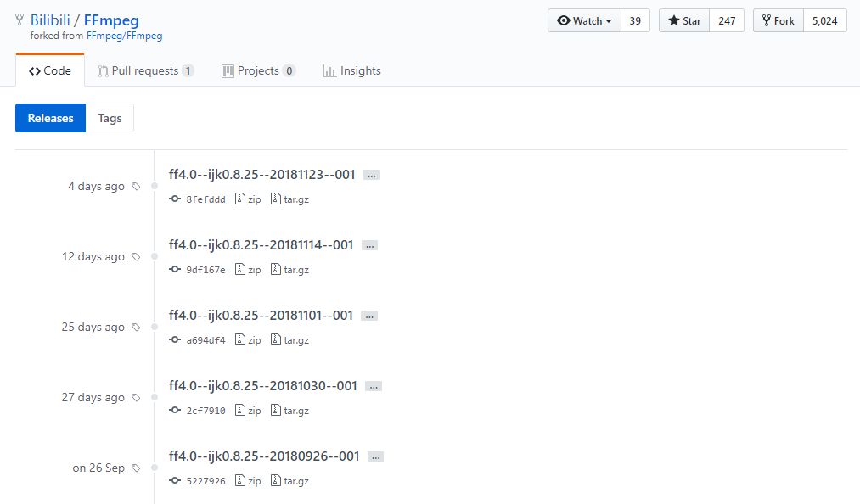
Task: Expand ellipsis next to 20181123 release
Action: 372,176
